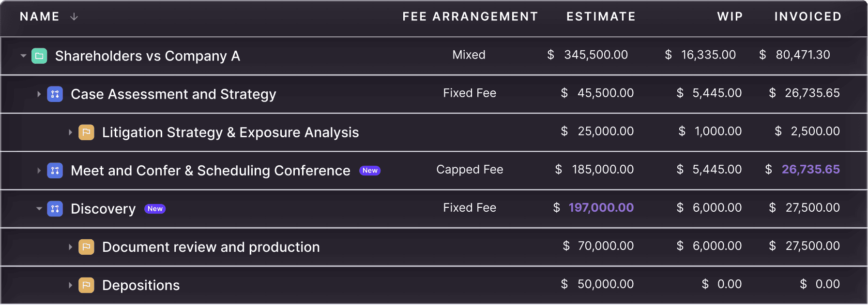Viewport: 868px width, 305px height.
Task: Click the orange flag icon beside Depositions
Action: click(x=86, y=285)
